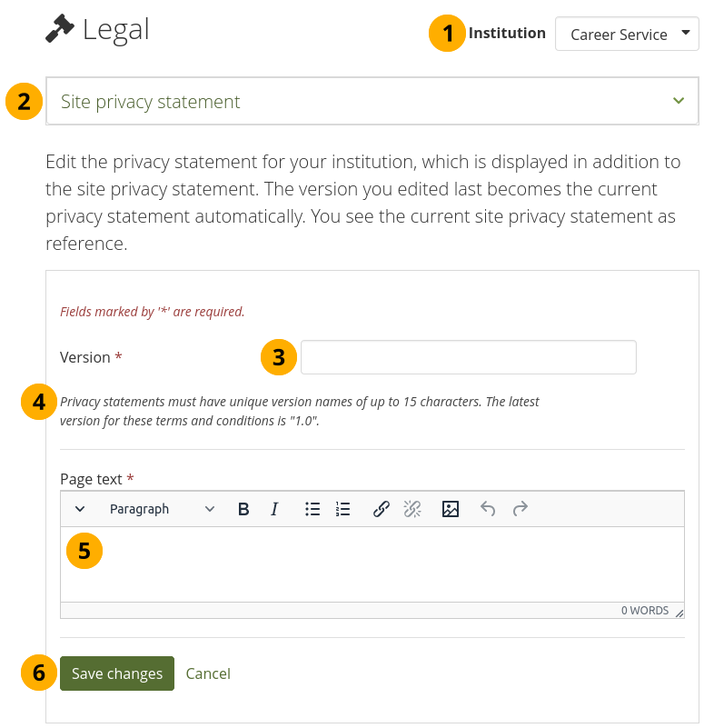Click the gavel icon beside Legal
Screen dimensions: 704x728
pos(60,30)
